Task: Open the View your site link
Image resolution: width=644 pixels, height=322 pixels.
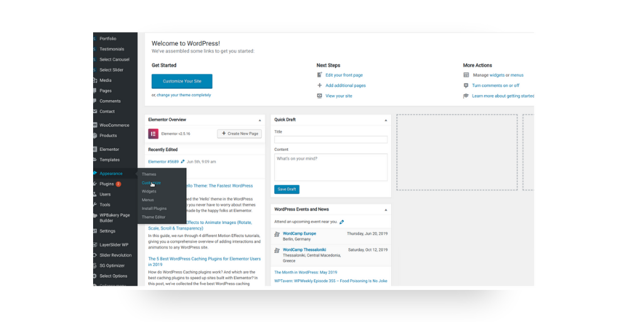Action: tap(339, 96)
